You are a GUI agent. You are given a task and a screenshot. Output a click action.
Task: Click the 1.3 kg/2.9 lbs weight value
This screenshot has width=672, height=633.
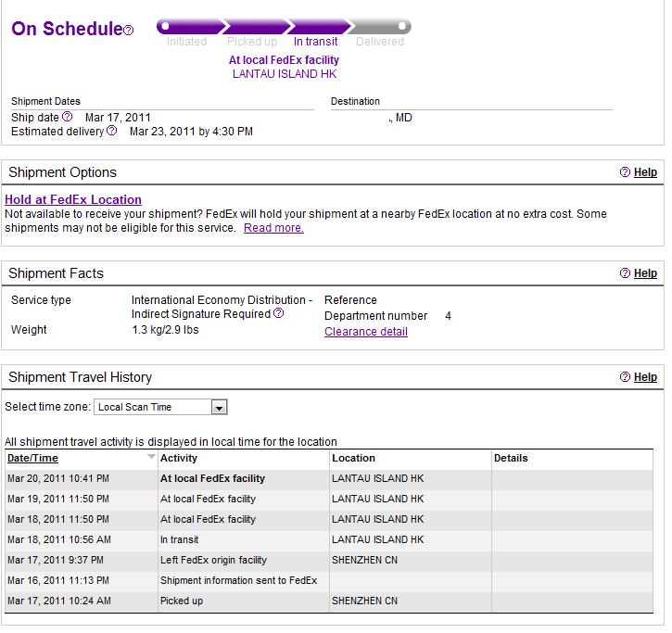click(165, 330)
